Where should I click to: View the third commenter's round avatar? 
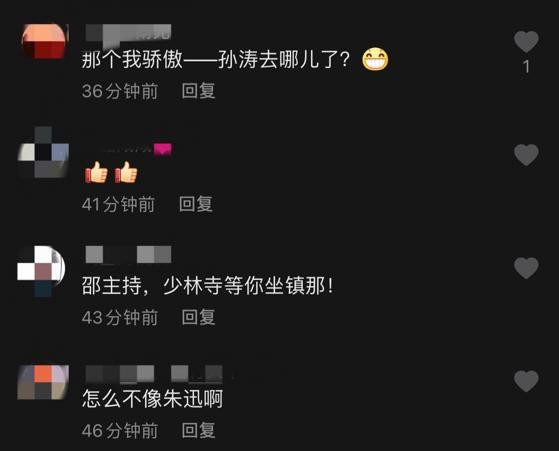(x=42, y=271)
